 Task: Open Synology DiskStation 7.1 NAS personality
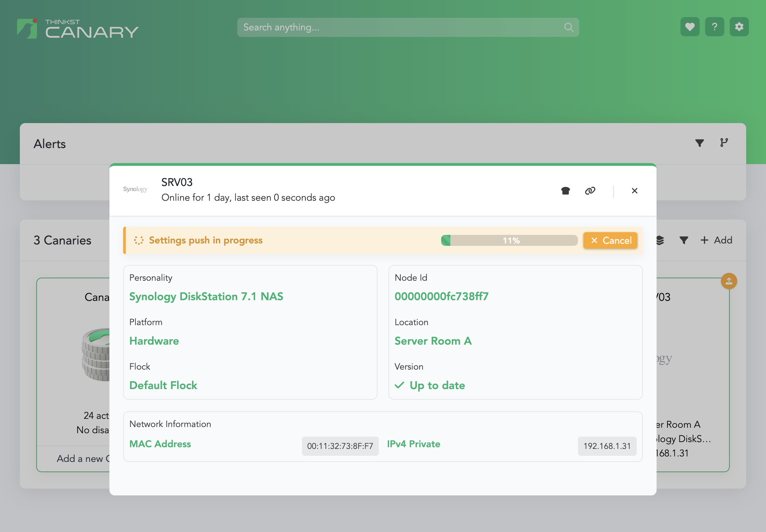[x=206, y=296]
